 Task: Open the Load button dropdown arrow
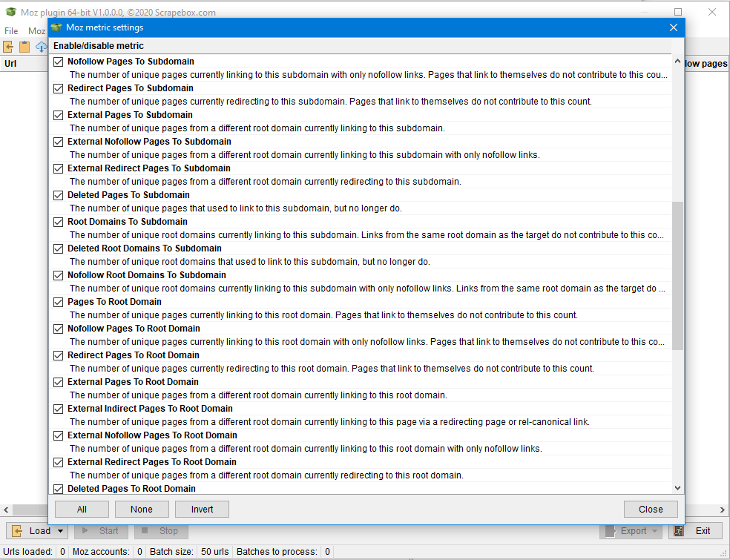pos(61,530)
